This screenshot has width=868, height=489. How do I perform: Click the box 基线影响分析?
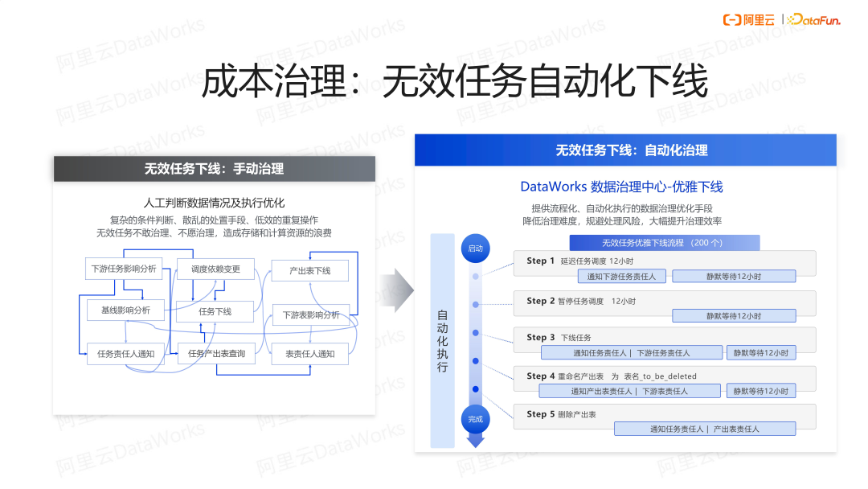125,310
